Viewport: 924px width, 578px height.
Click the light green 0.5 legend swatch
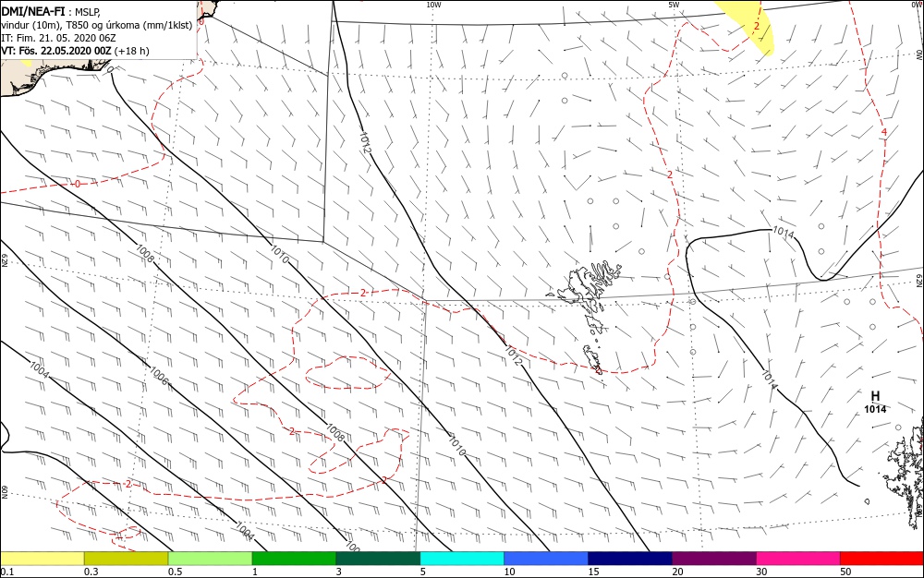(211, 558)
